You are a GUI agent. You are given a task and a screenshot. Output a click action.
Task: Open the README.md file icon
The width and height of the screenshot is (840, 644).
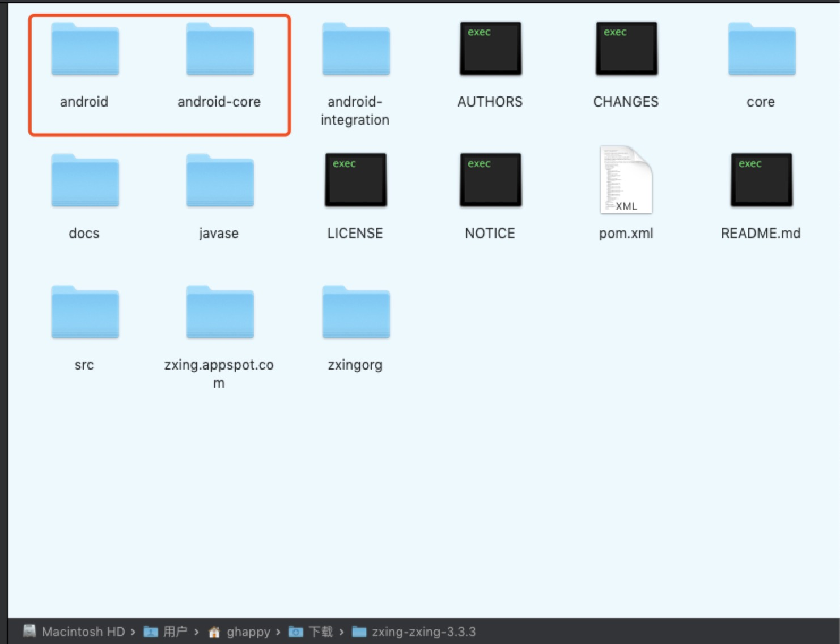click(761, 180)
